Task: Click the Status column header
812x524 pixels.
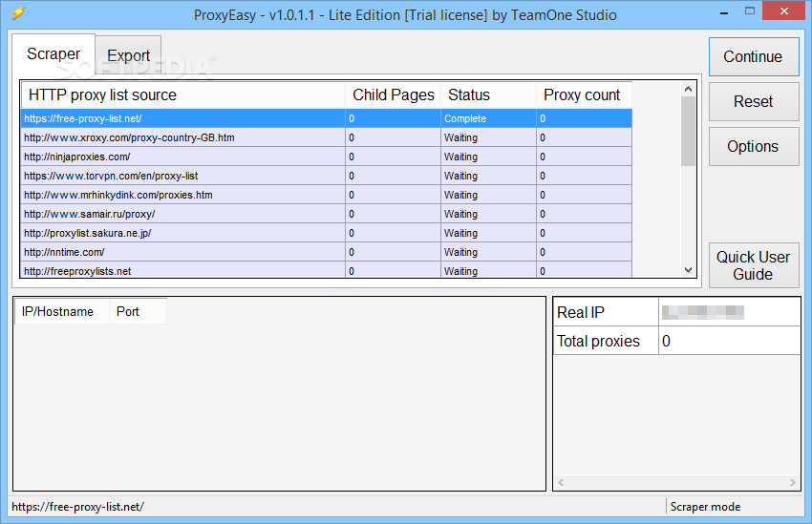Action: [488, 95]
